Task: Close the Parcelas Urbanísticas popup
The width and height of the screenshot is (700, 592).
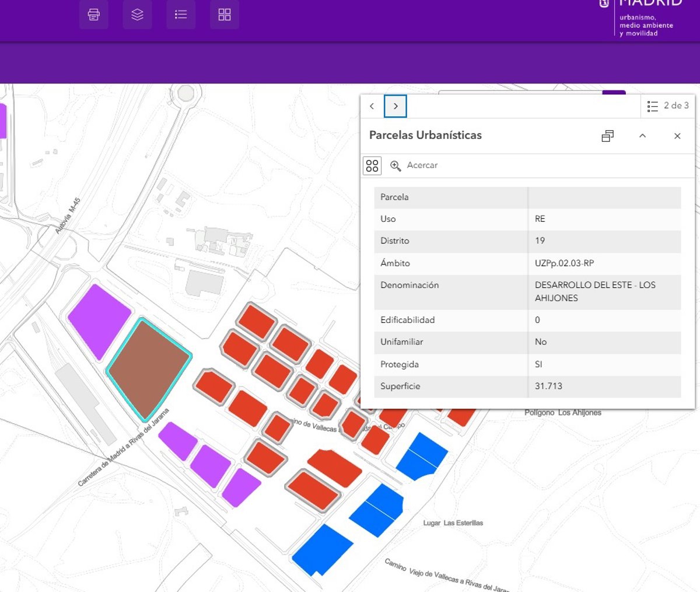Action: [677, 136]
